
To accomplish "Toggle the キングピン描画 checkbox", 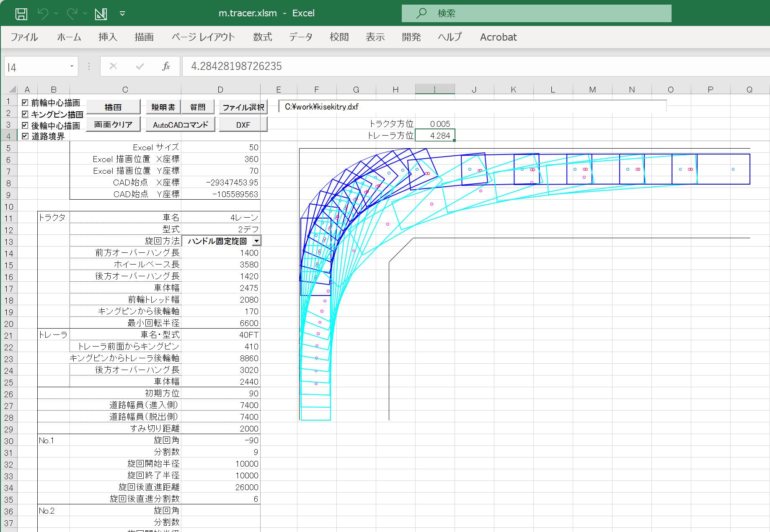I will 25,114.
